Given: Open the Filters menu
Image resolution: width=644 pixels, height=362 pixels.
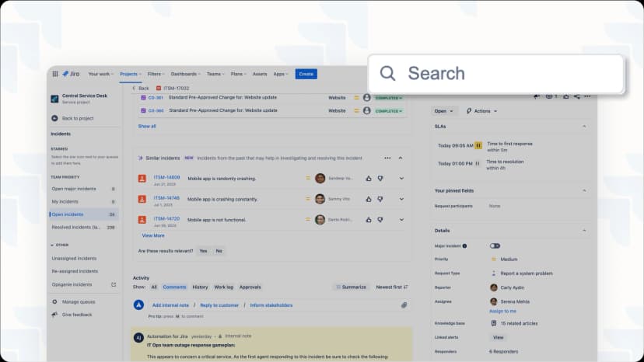Looking at the screenshot, I should [x=156, y=74].
